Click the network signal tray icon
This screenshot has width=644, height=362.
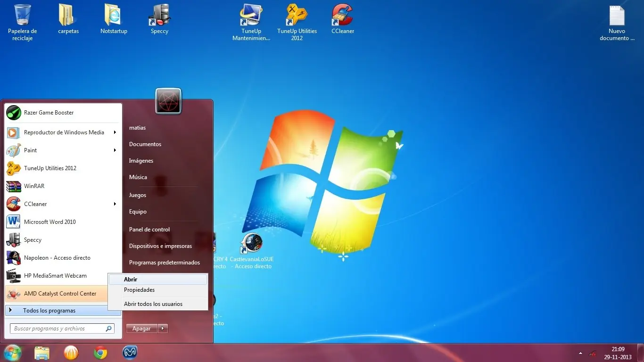coord(592,353)
